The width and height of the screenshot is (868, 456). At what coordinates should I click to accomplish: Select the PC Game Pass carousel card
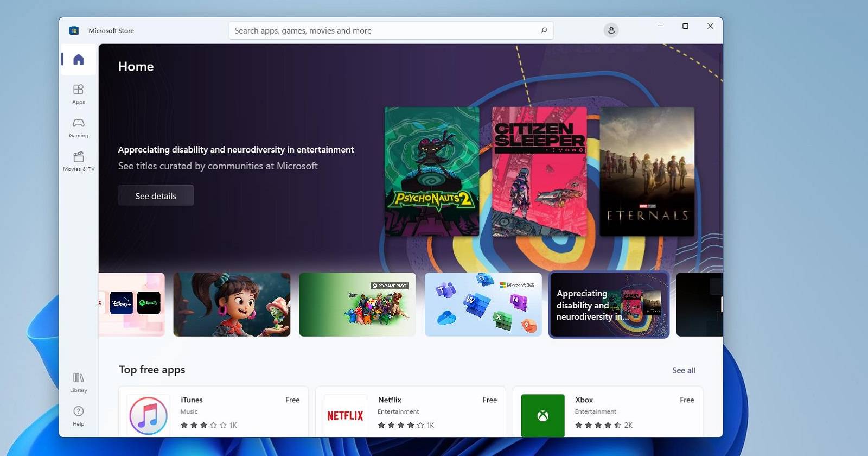[358, 305]
